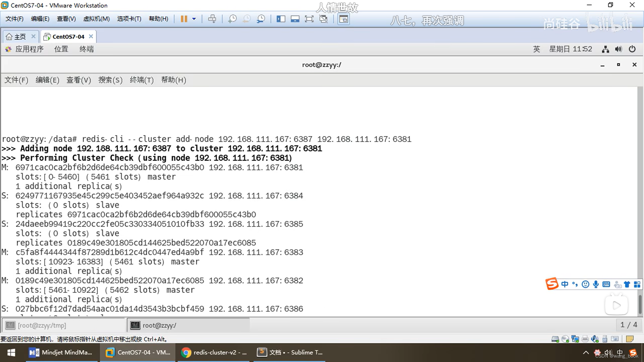Show hidden Windows tray icons
644x362 pixels.
[586, 352]
